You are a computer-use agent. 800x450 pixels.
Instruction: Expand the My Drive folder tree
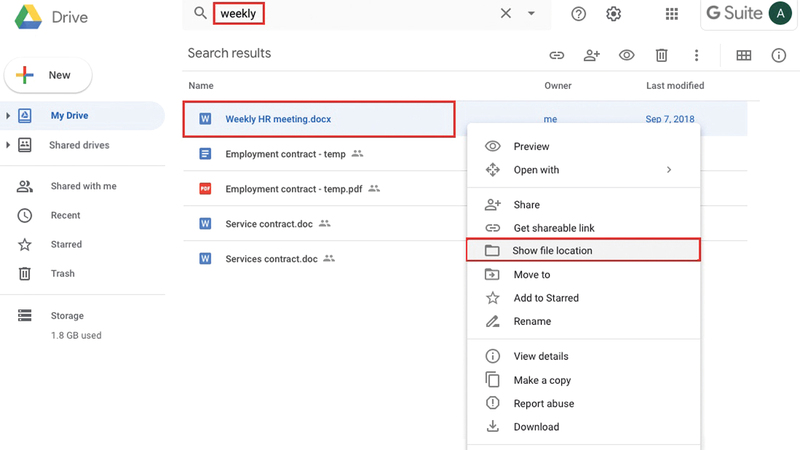(x=9, y=116)
